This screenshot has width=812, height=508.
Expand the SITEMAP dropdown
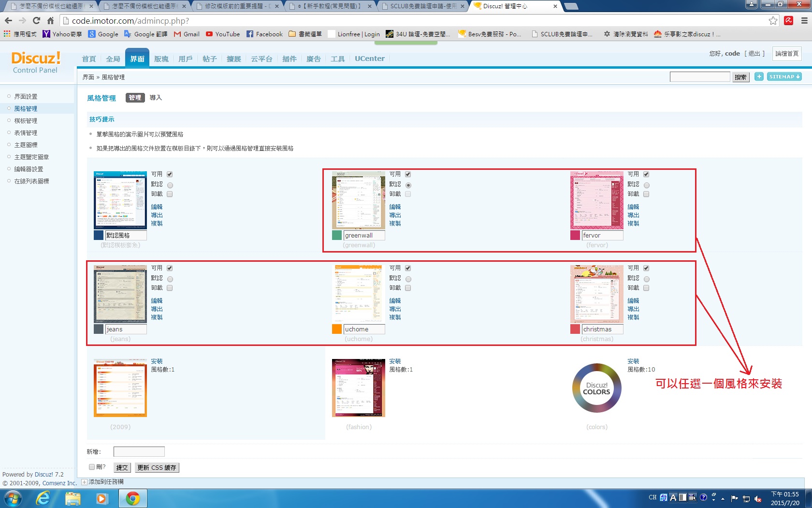tap(784, 76)
